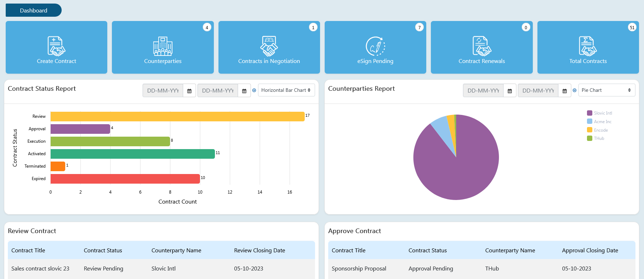This screenshot has height=279, width=644.
Task: Open the Create Contract tile icon
Action: tap(56, 46)
